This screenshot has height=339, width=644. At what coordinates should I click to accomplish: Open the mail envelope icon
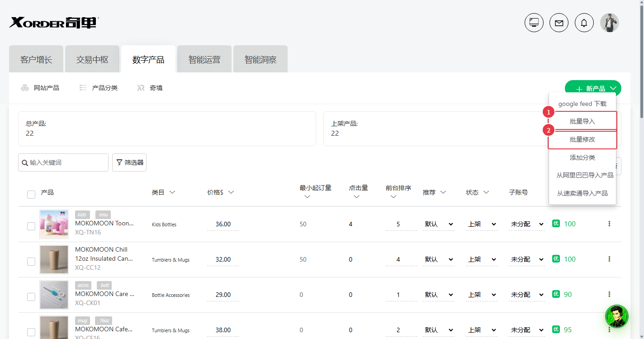click(559, 23)
